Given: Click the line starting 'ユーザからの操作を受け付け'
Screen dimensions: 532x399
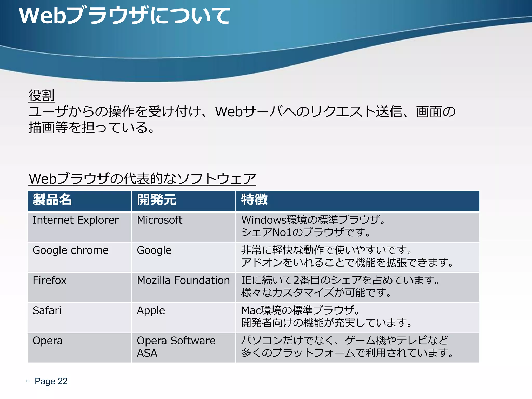Looking at the screenshot, I should (x=242, y=112).
